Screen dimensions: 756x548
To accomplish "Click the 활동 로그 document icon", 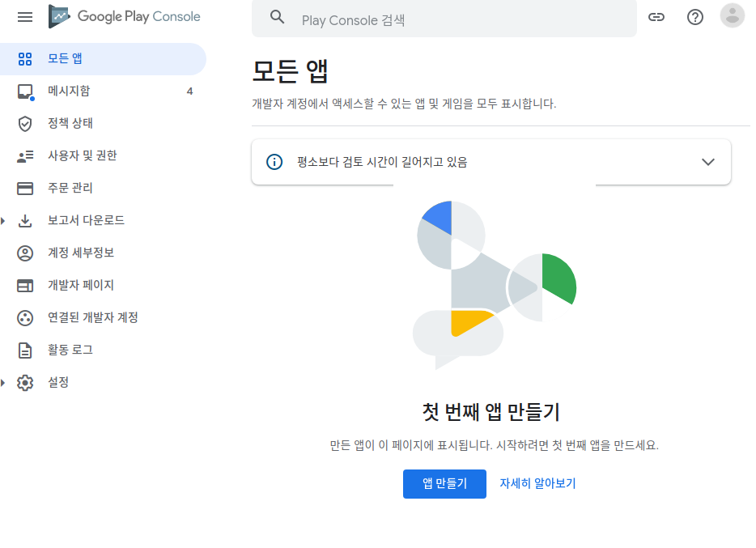I will click(x=25, y=350).
